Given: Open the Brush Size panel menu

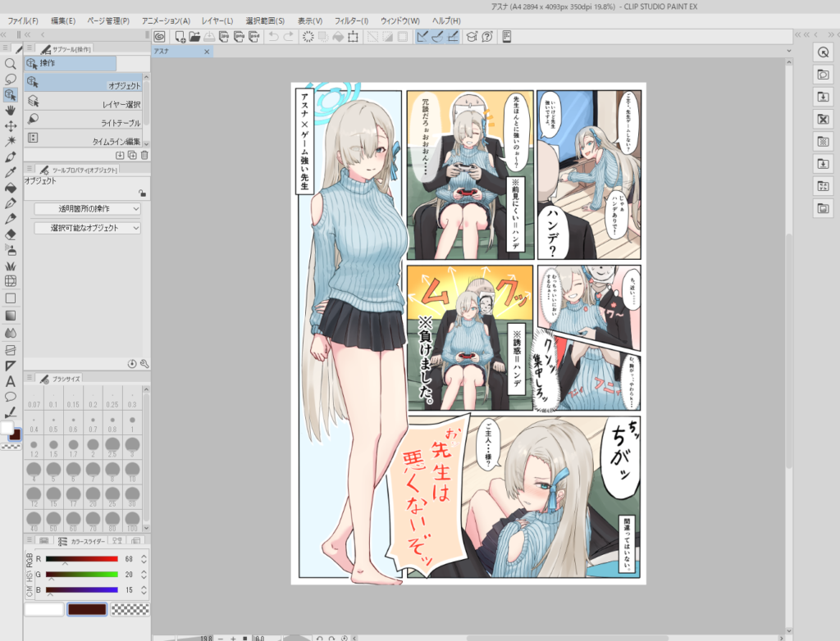Looking at the screenshot, I should click(30, 378).
